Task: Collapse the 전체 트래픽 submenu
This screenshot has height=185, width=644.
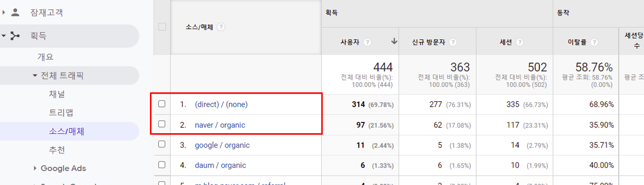Action: [x=35, y=75]
